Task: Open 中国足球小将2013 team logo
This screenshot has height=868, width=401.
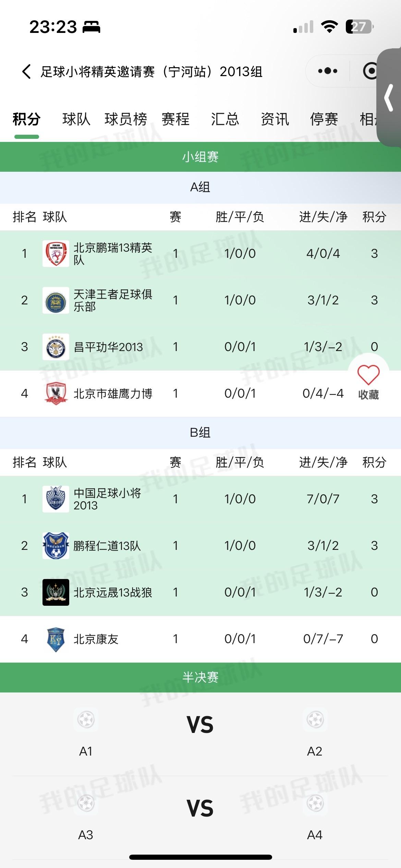Action: pyautogui.click(x=56, y=499)
